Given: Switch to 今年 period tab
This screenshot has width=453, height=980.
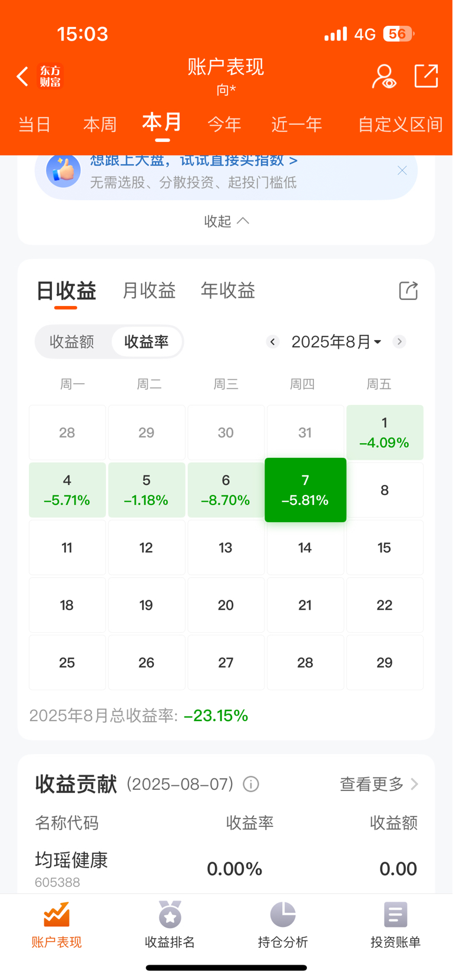Looking at the screenshot, I should click(224, 125).
